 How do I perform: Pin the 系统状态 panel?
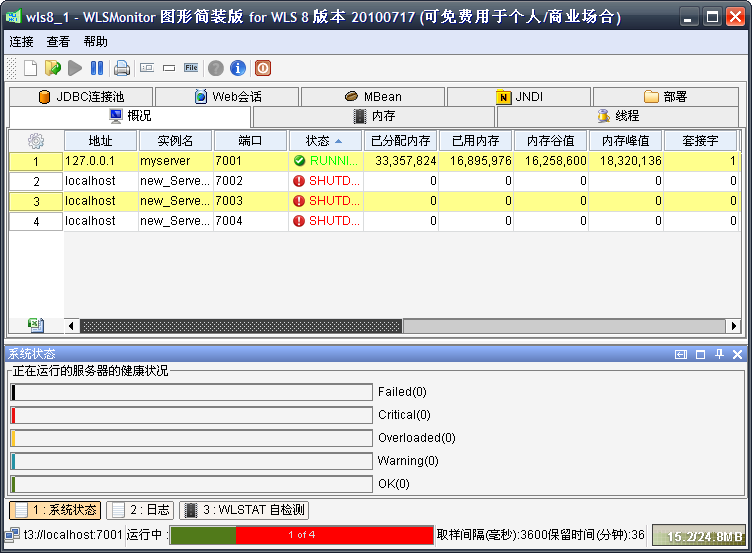[719, 354]
